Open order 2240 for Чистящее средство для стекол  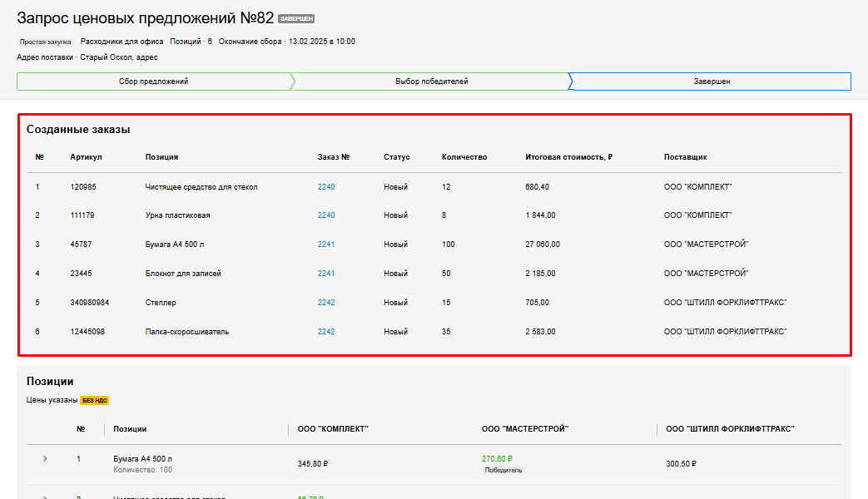pyautogui.click(x=326, y=187)
